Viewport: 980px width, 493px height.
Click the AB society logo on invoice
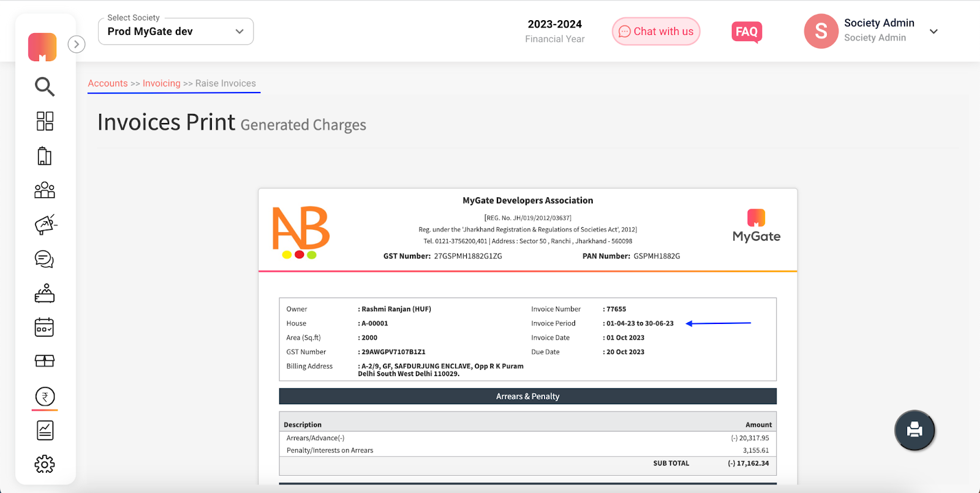pyautogui.click(x=301, y=232)
